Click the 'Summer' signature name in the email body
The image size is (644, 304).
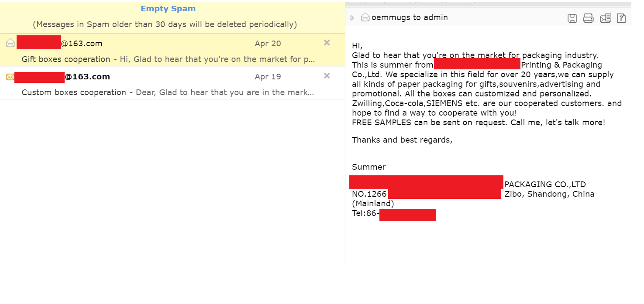(369, 167)
